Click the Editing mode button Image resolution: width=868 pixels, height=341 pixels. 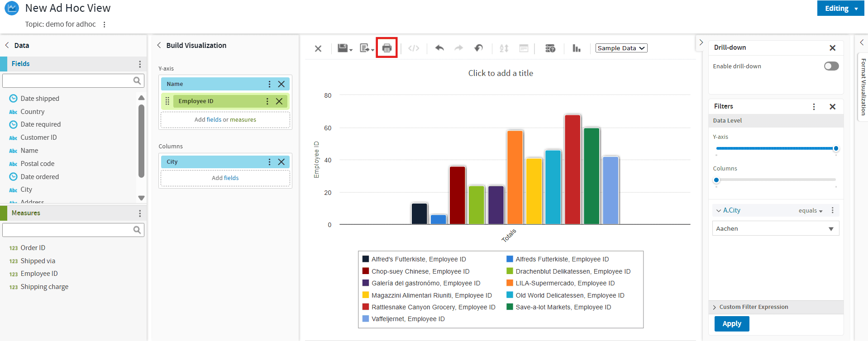click(840, 9)
